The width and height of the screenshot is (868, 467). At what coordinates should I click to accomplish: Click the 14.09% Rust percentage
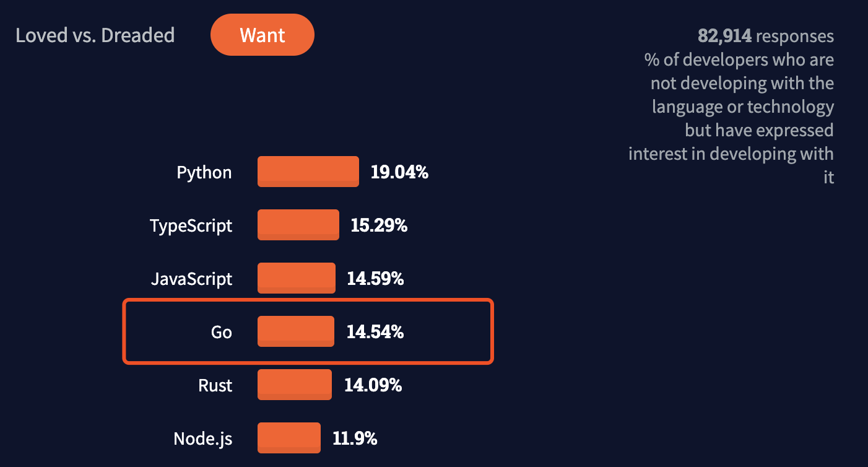coord(373,386)
